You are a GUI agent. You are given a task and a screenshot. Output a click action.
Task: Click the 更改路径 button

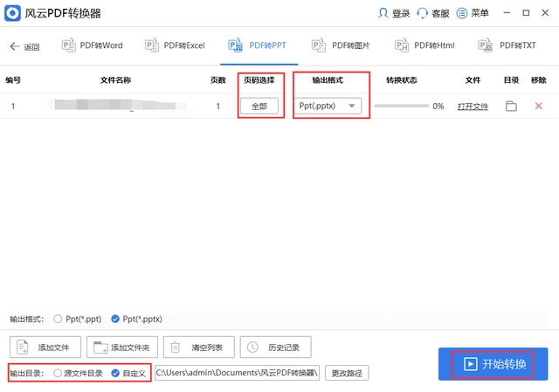347,373
